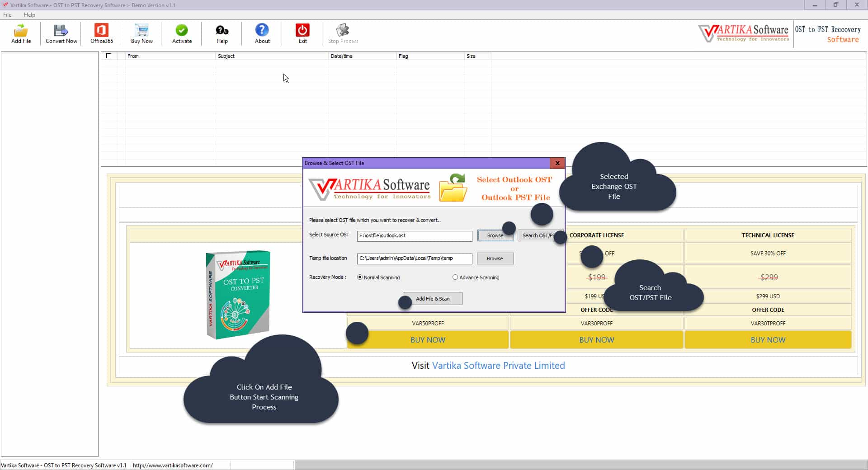868x470 pixels.
Task: Click the folder icon in dialog banner
Action: [x=453, y=188]
